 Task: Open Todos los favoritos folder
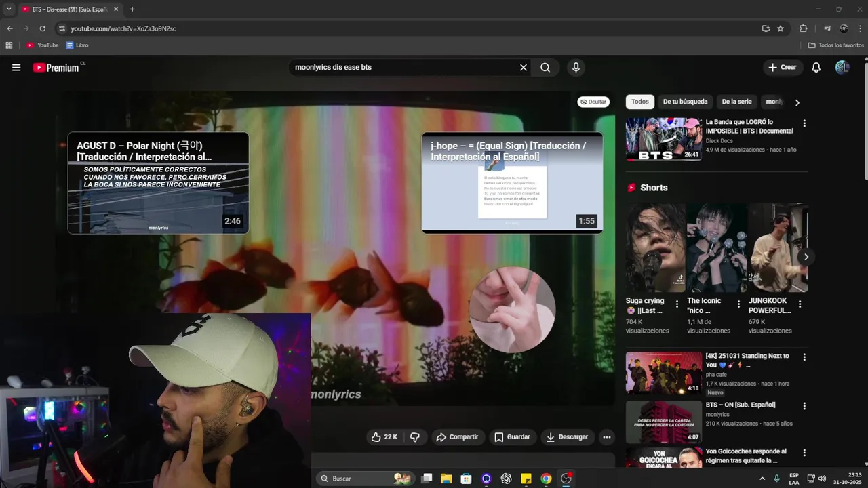coord(835,45)
